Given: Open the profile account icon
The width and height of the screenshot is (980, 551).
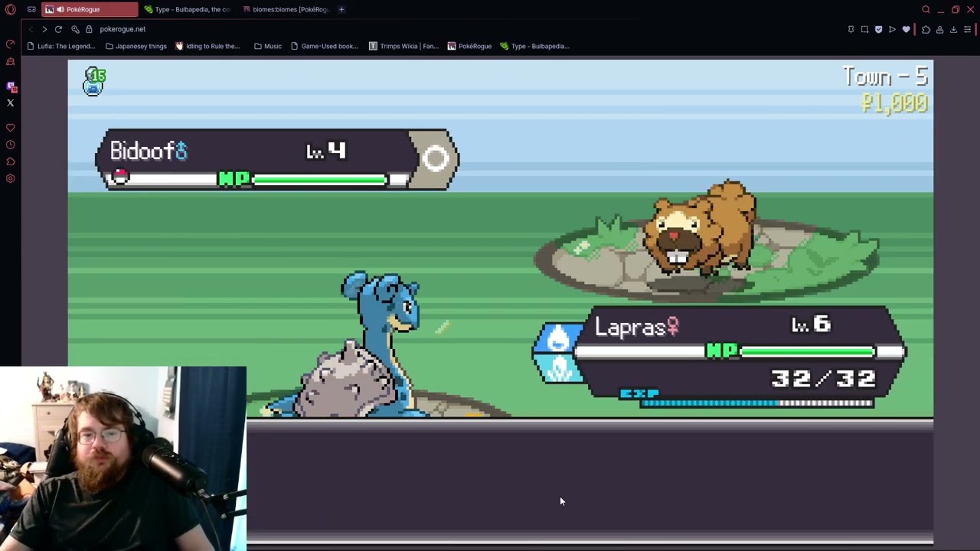Looking at the screenshot, I should [x=939, y=29].
